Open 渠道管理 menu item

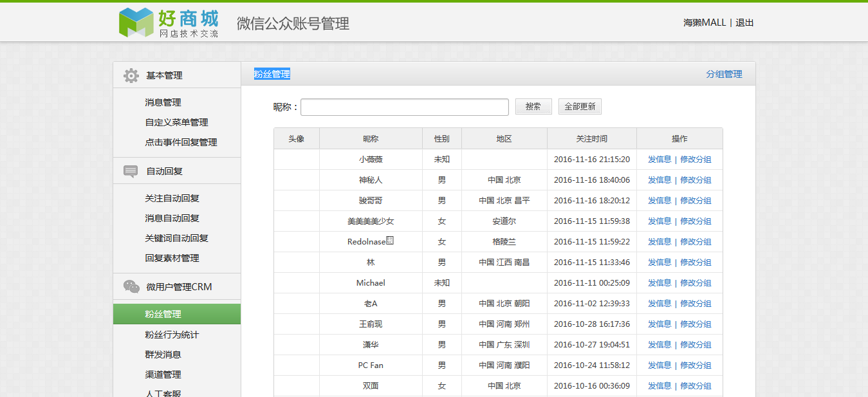point(163,374)
